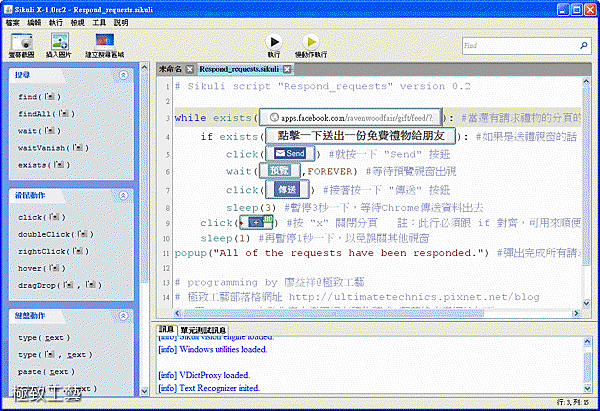The height and width of the screenshot is (411, 600).
Task: Click the insert image (插入圖片) toolbar icon
Action: pos(59,41)
